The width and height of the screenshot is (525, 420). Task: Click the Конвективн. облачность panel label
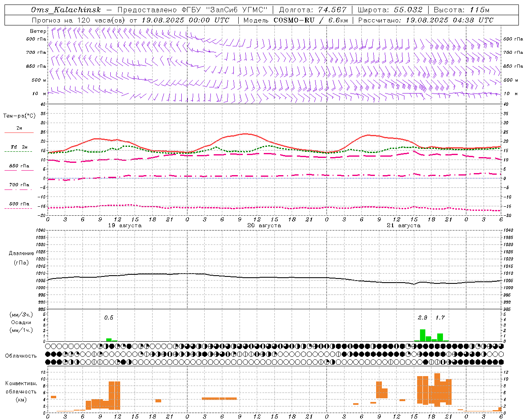[21, 388]
